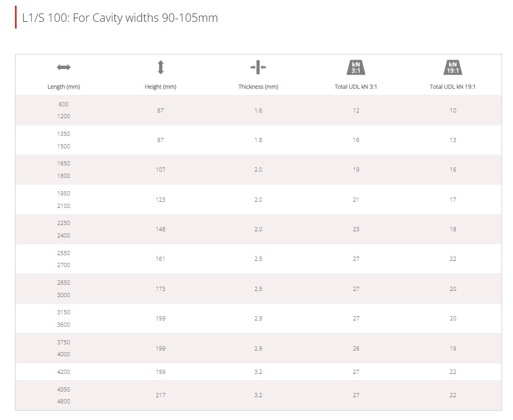This screenshot has height=420, width=513.
Task: Select the Thickness (mm) column header
Action: 258,87
